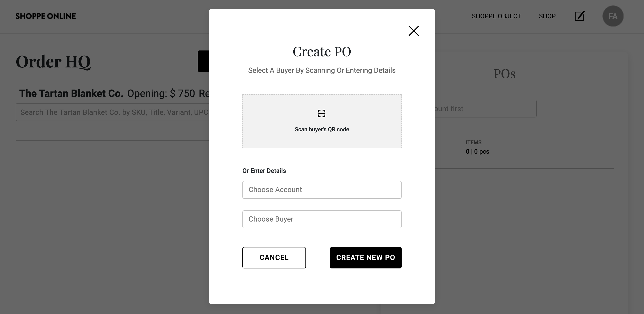644x314 pixels.
Task: Click the black button beside Order HQ
Action: point(203,61)
